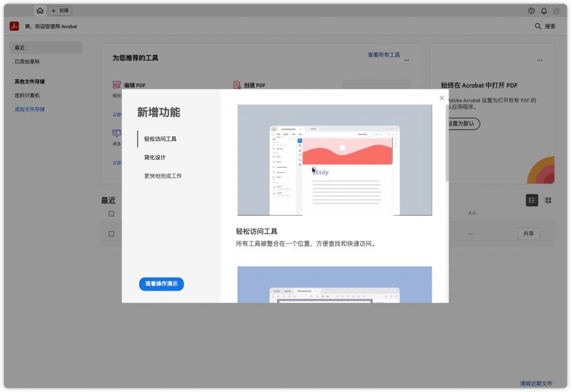Viewport: 571px width, 392px height.
Task: Click the essay preview image thumbnail
Action: [x=335, y=160]
